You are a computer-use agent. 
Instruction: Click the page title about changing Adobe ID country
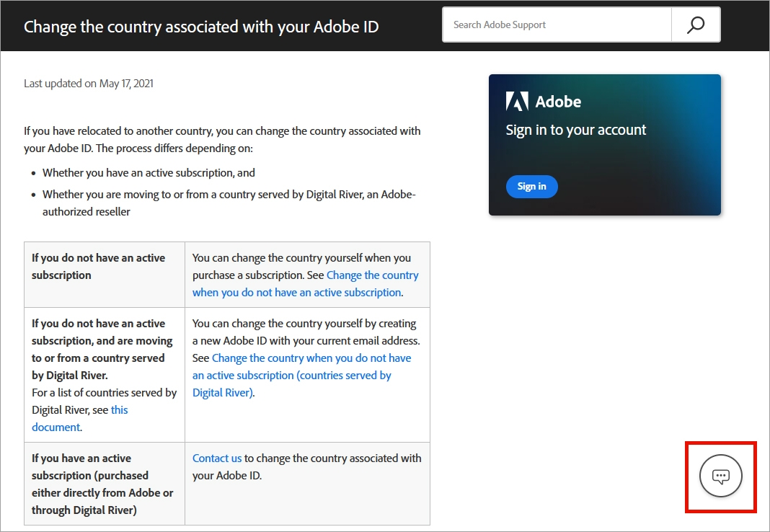coord(201,27)
